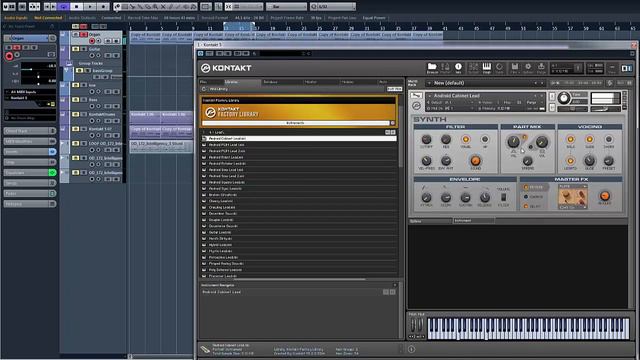Turn the Cutoff knob in Filter section
This screenshot has height=360, width=640.
pyautogui.click(x=426, y=140)
